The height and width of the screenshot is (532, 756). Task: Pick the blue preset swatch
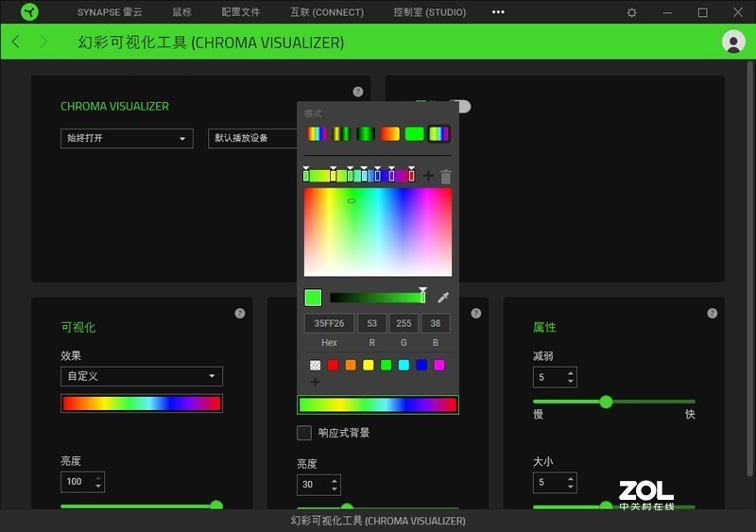click(421, 365)
